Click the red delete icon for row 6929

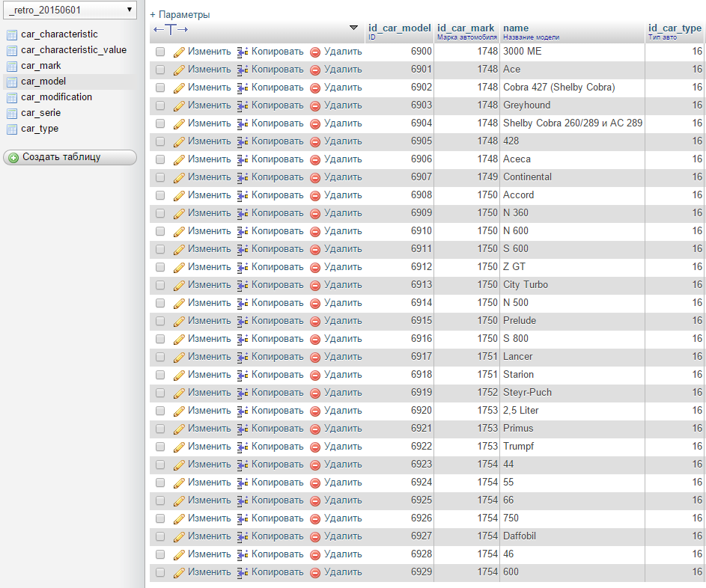pos(315,573)
